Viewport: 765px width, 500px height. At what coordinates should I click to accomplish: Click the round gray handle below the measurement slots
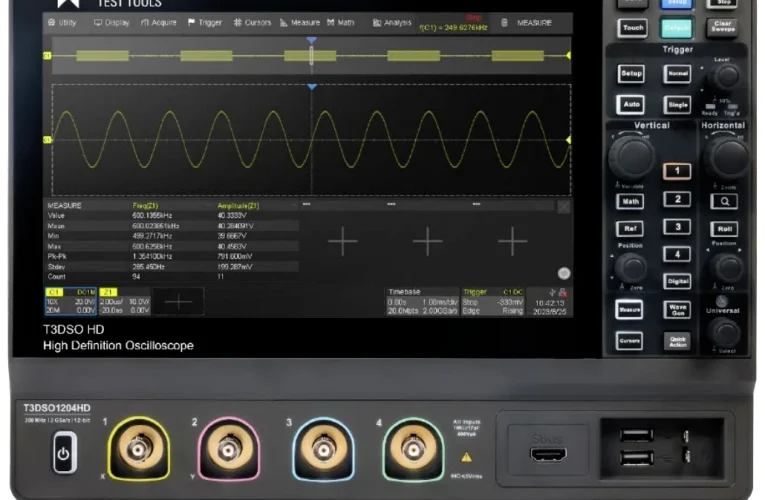tap(564, 274)
